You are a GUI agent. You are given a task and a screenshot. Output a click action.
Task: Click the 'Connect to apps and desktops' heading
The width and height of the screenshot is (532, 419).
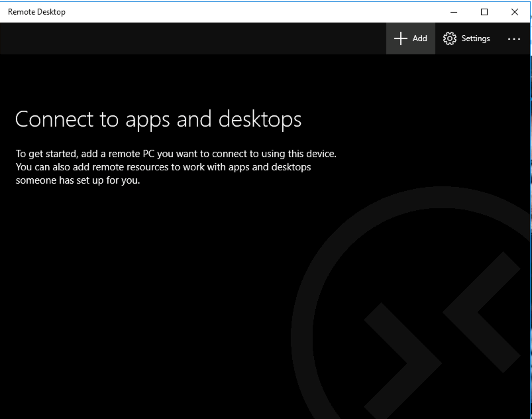tap(158, 119)
